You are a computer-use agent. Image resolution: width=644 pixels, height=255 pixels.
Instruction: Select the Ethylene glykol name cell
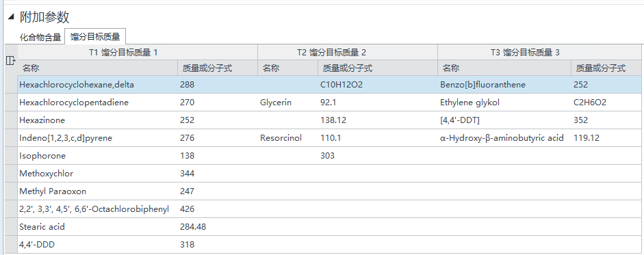504,103
